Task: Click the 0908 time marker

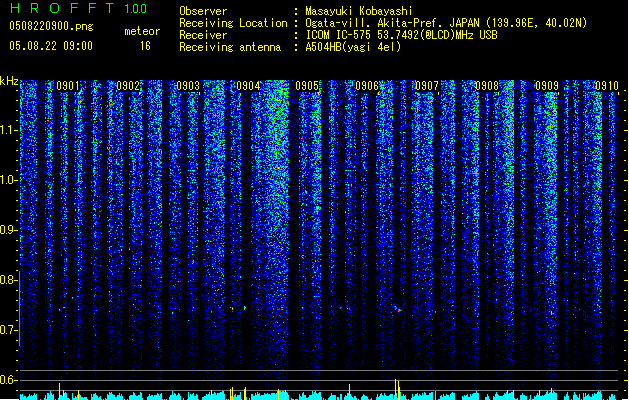Action: pyautogui.click(x=487, y=86)
